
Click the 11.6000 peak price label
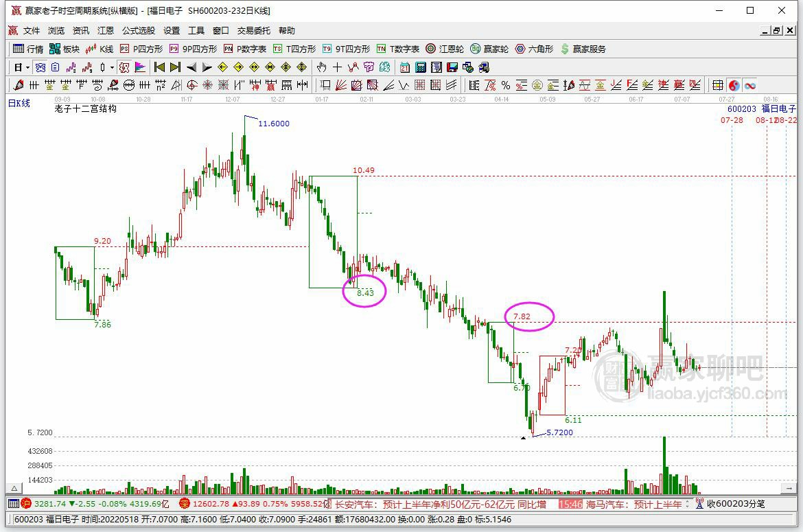point(273,124)
